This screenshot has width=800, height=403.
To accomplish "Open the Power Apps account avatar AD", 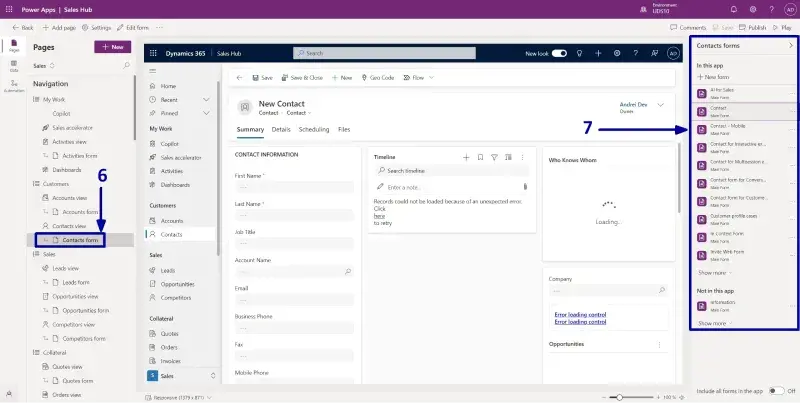I will 789,10.
